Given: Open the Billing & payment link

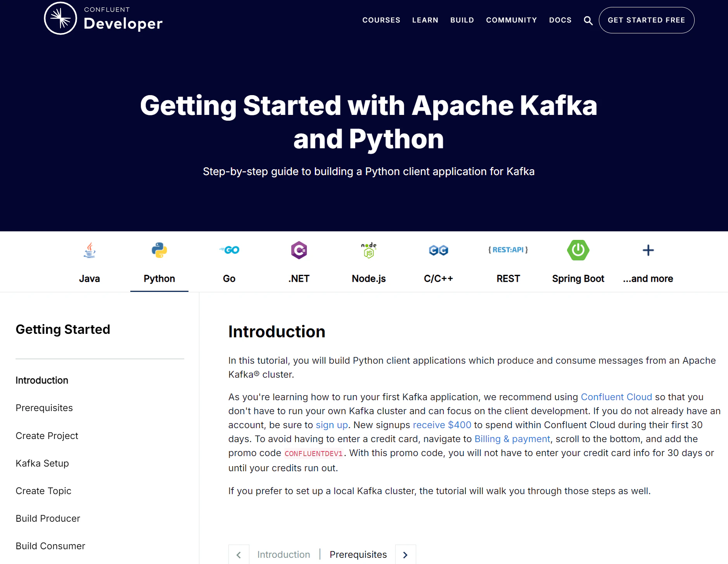Looking at the screenshot, I should tap(512, 439).
